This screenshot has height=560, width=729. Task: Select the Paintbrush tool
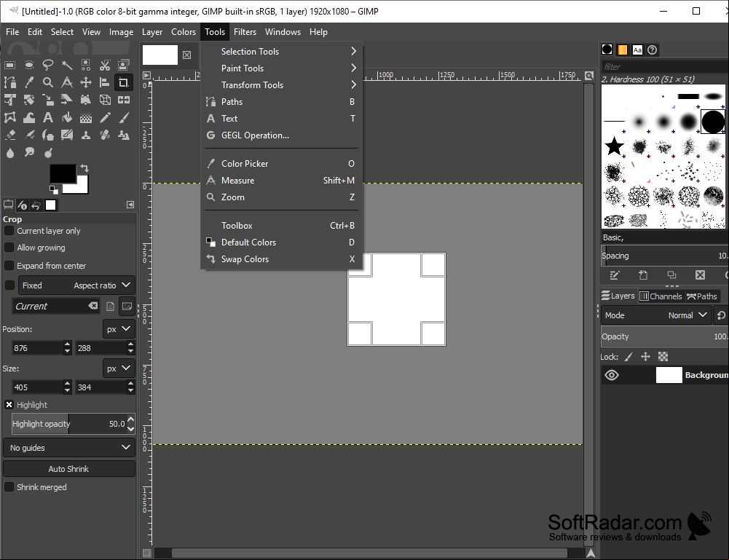pos(123,117)
